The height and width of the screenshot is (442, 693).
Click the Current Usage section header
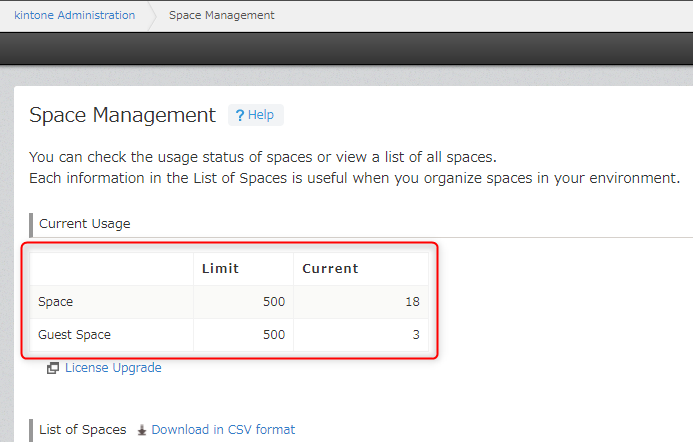[85, 224]
